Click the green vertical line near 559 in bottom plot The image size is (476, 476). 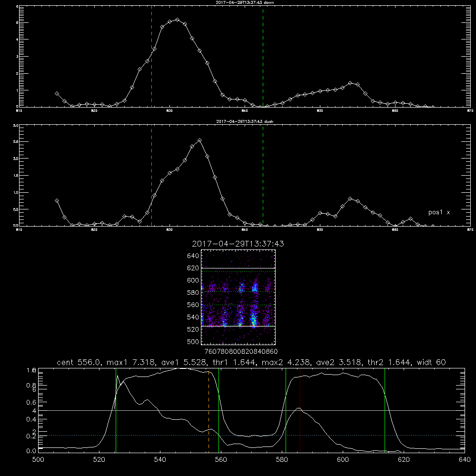pos(218,410)
